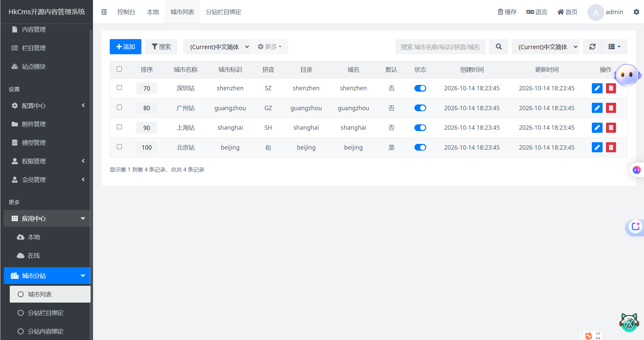
Task: Open the column view list dropdown
Action: [614, 47]
